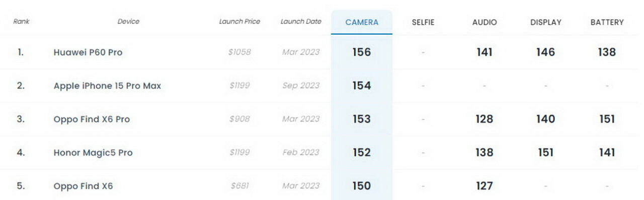Open Oppo Find X6 device page
This screenshot has width=644, height=200.
tap(83, 186)
